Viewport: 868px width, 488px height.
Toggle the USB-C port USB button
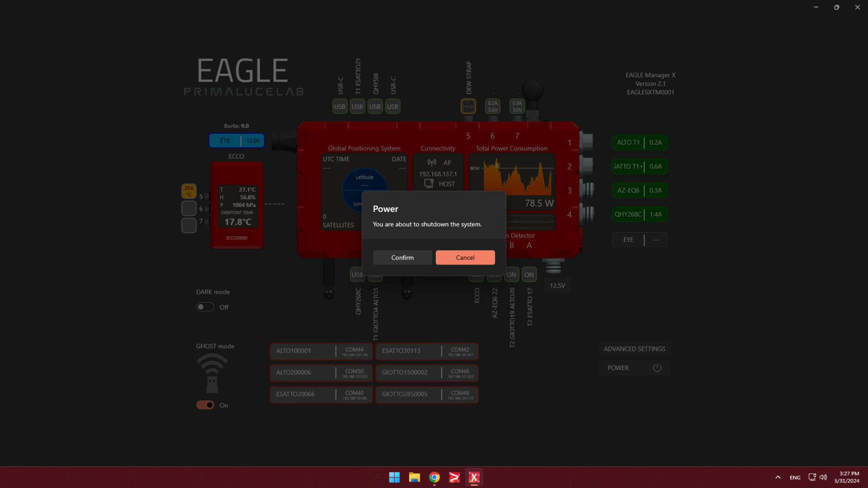[339, 106]
